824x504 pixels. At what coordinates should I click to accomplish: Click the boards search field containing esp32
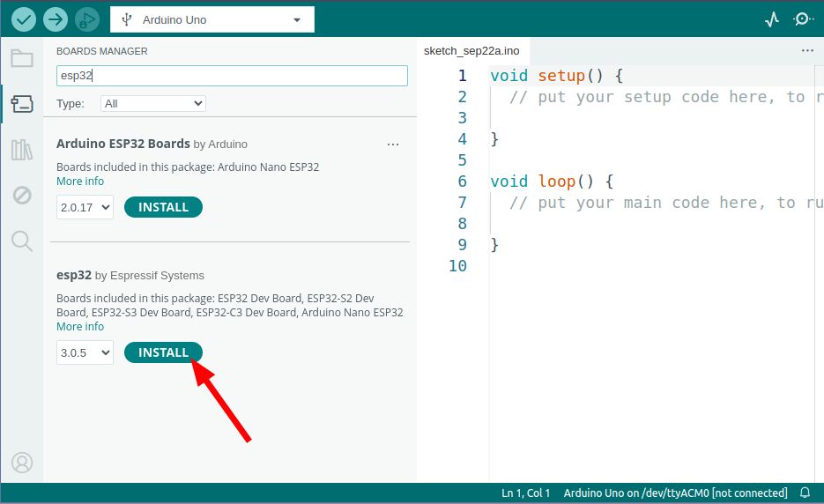click(x=232, y=76)
